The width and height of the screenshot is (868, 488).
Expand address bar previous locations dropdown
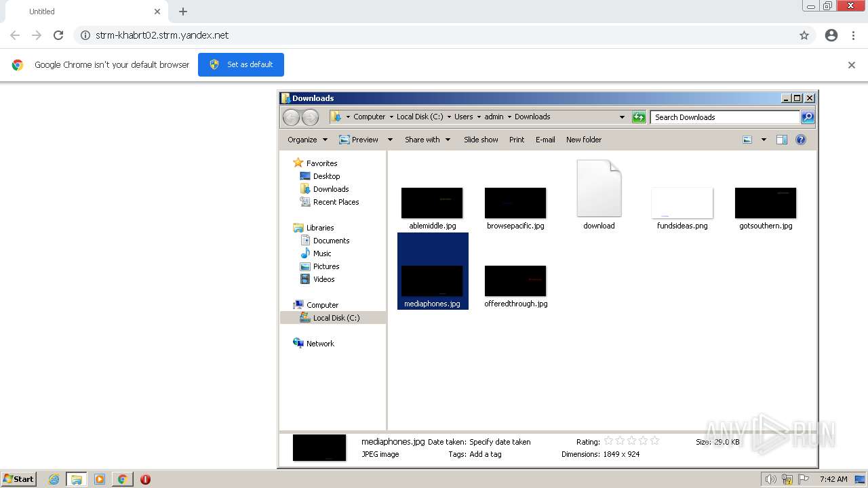622,117
